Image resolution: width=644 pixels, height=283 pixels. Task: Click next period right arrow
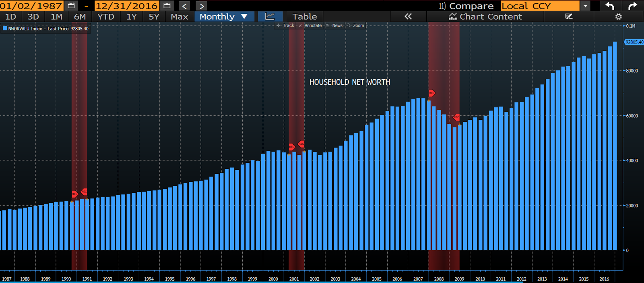tap(202, 6)
